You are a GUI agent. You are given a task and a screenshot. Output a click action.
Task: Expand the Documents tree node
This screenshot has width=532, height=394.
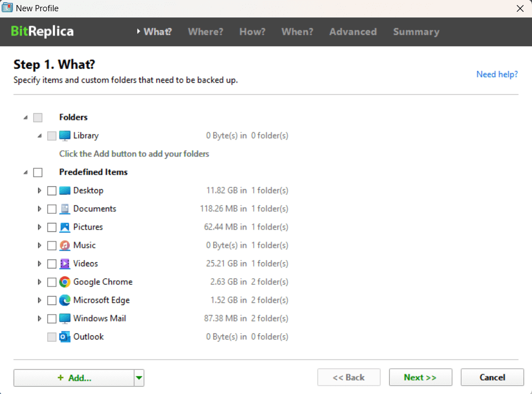(39, 209)
